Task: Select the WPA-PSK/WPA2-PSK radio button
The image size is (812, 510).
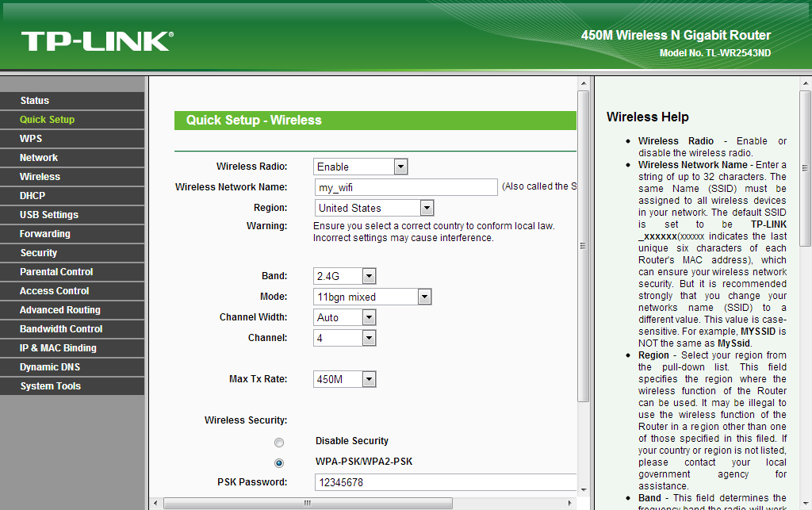Action: (278, 463)
